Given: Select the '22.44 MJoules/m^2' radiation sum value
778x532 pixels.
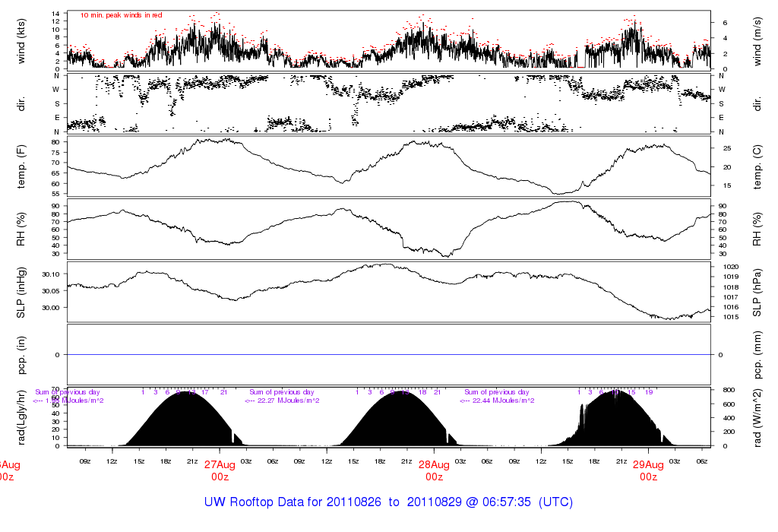Looking at the screenshot, I should click(504, 401).
